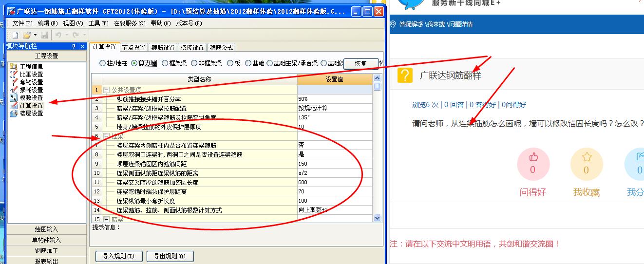644x264 pixels.
Task: Open the 单构件输入 navigation section
Action: coord(46,240)
